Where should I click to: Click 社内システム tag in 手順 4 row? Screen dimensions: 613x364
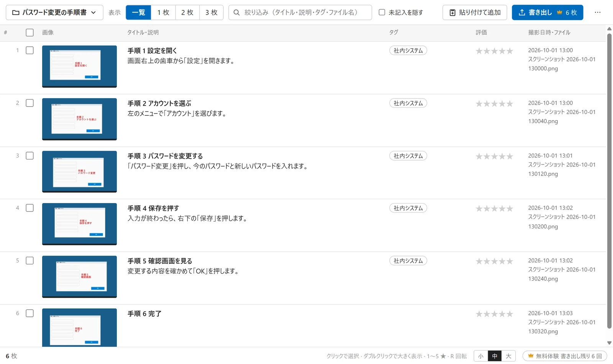click(x=408, y=208)
